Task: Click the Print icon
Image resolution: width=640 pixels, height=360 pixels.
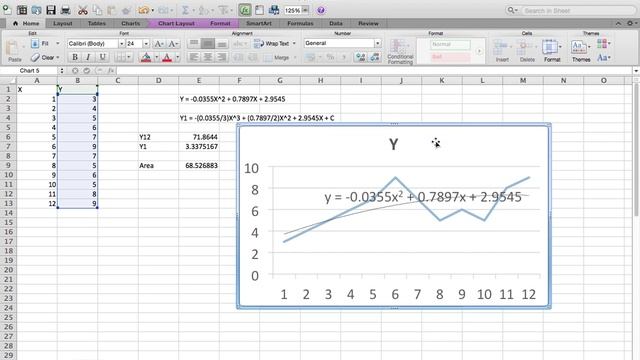Action: (65, 10)
